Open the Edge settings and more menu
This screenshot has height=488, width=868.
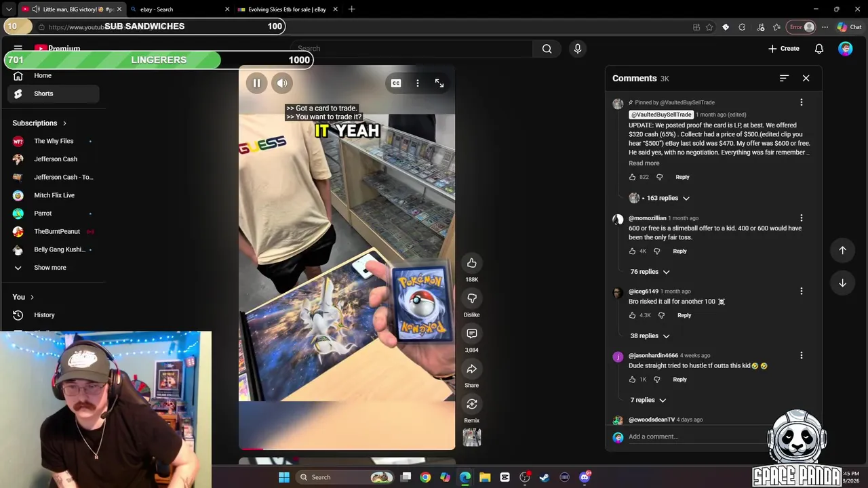pos(825,27)
